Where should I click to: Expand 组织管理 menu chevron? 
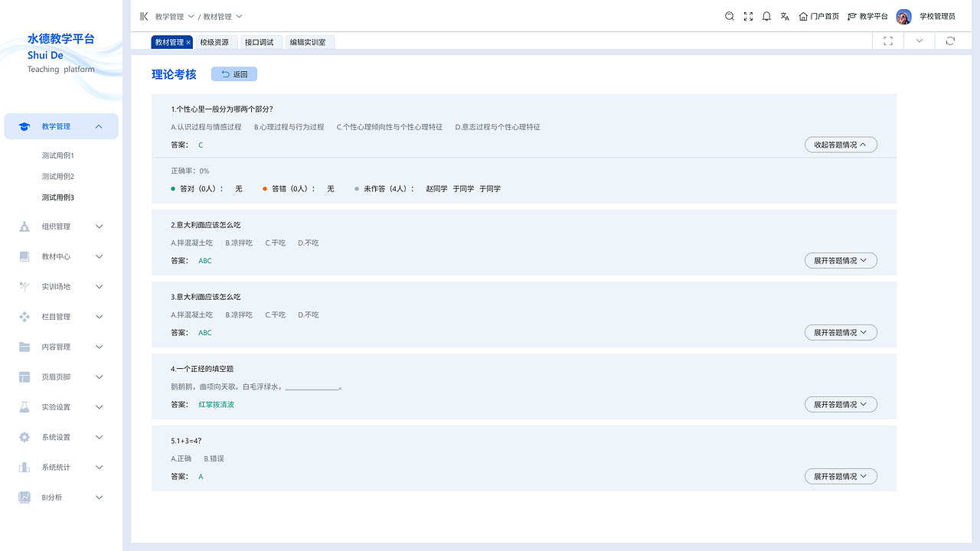coord(99,227)
